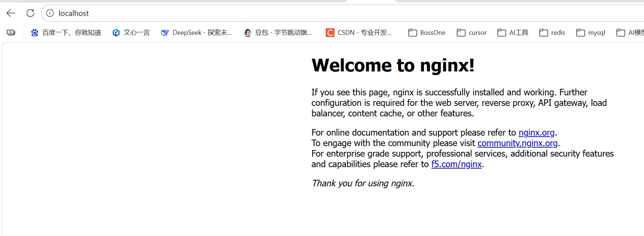The width and height of the screenshot is (644, 236).
Task: Visit the community.nginx.org link
Action: 518,143
